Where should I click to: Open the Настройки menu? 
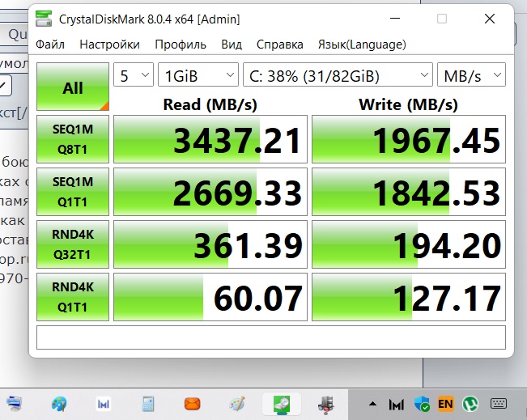(x=109, y=45)
